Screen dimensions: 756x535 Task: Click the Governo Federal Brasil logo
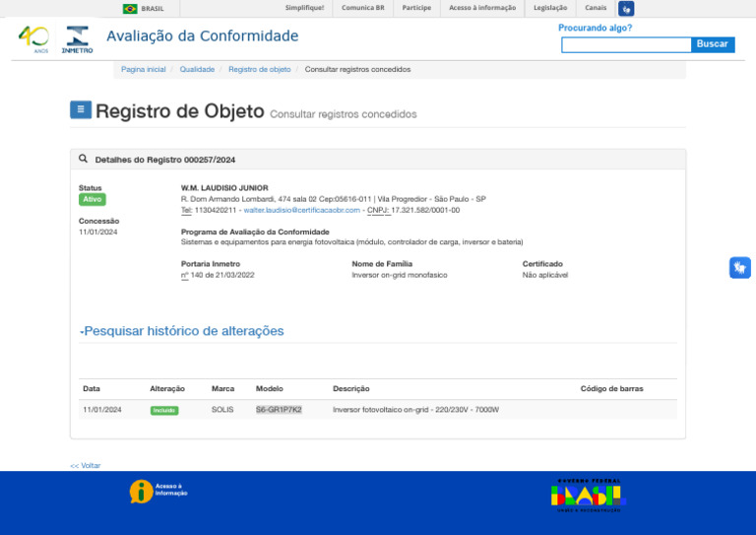(x=589, y=496)
